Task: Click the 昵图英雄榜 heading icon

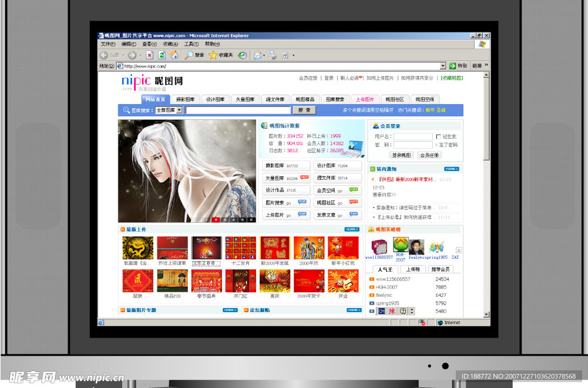Action: 371,229
